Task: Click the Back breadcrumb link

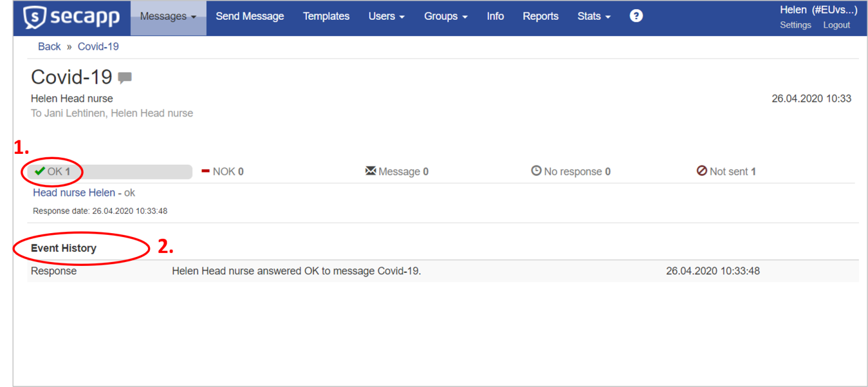Action: click(49, 46)
